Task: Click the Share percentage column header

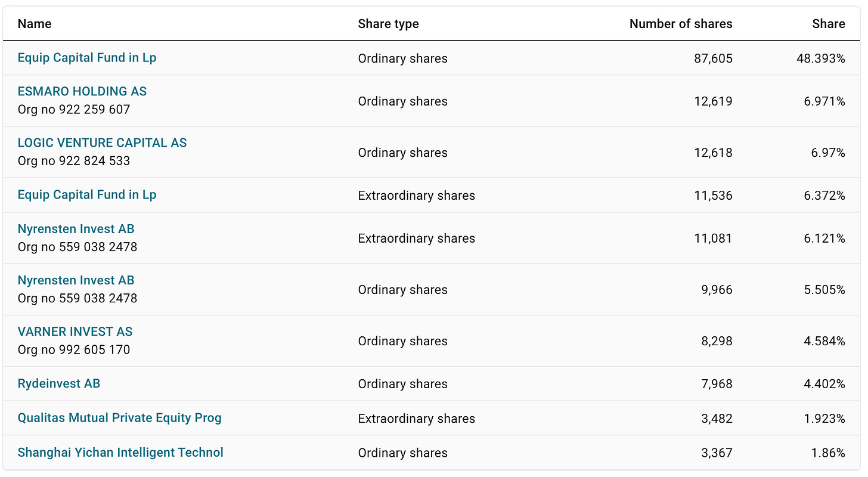Action: point(828,24)
